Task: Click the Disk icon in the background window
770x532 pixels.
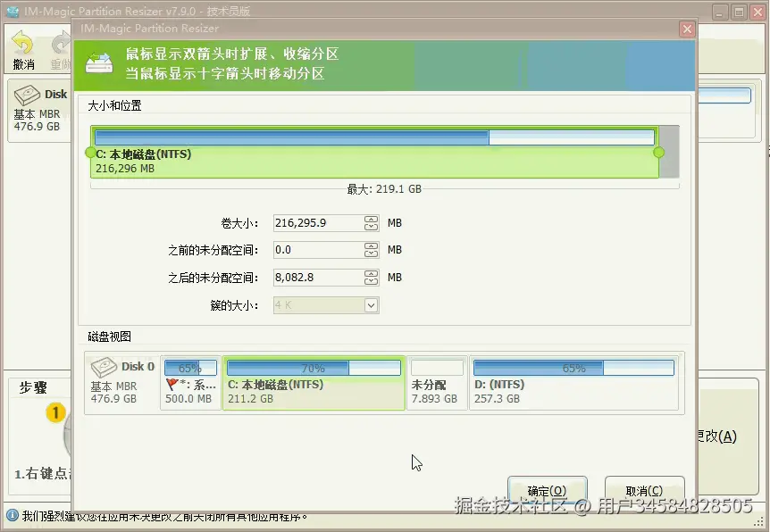Action: [27, 95]
